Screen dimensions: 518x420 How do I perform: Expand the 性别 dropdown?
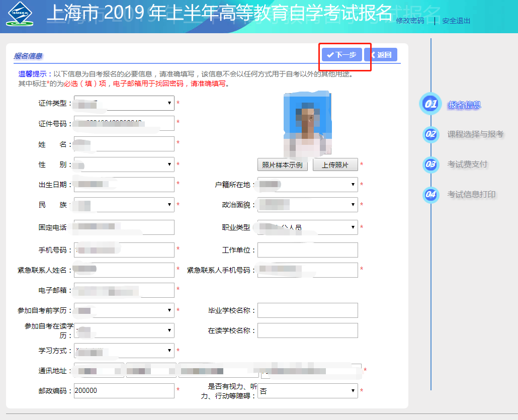tap(124, 164)
